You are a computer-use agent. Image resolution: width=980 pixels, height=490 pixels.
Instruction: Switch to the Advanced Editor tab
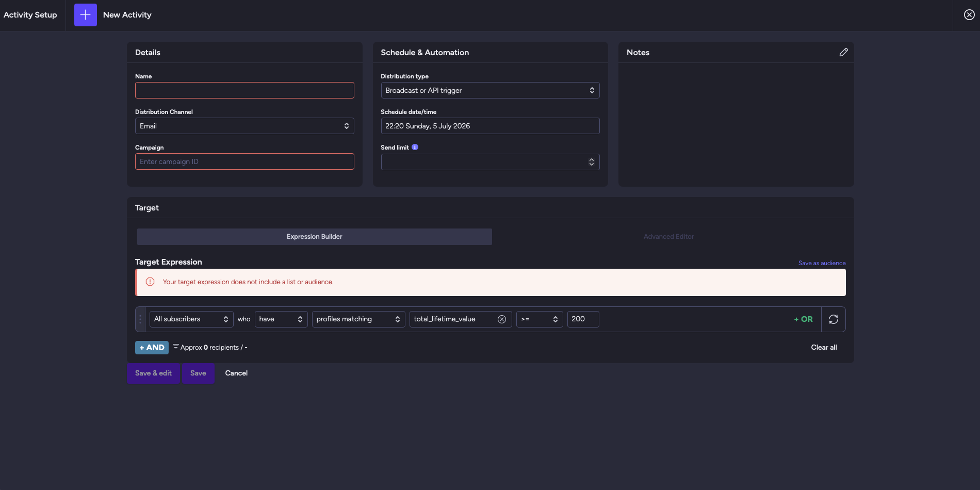[x=668, y=237]
